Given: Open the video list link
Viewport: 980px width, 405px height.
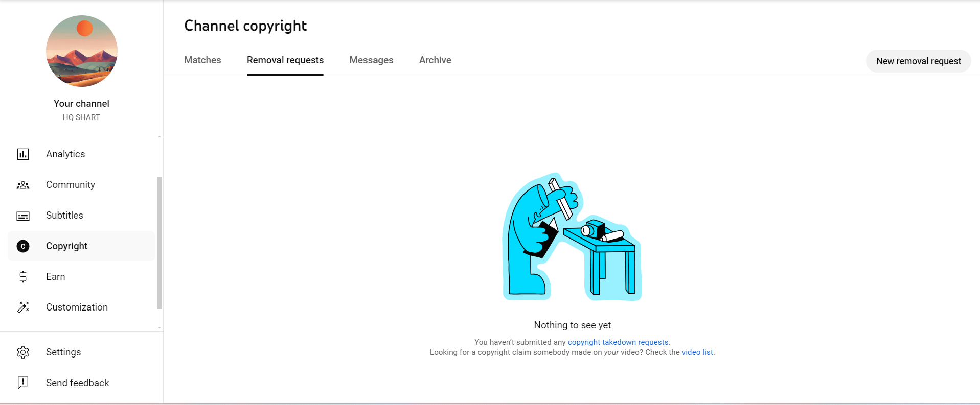Looking at the screenshot, I should click(697, 352).
